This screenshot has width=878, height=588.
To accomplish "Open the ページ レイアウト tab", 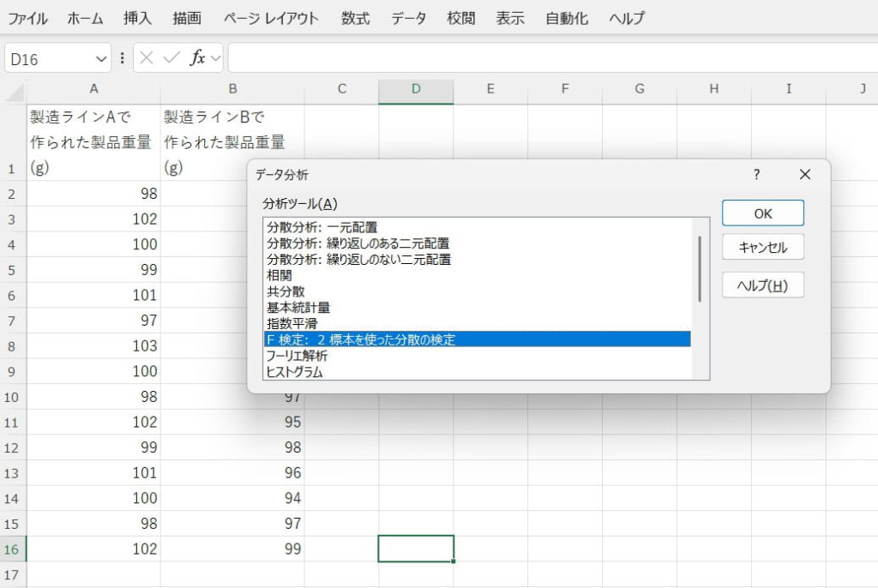I will [271, 18].
